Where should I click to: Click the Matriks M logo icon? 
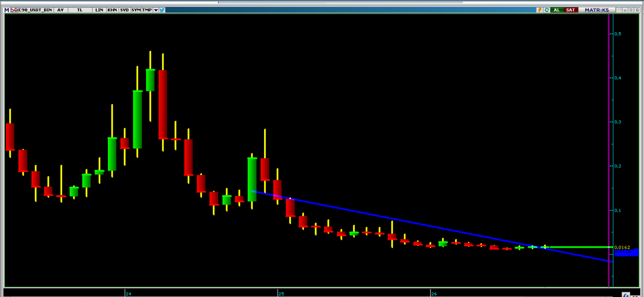pos(6,10)
